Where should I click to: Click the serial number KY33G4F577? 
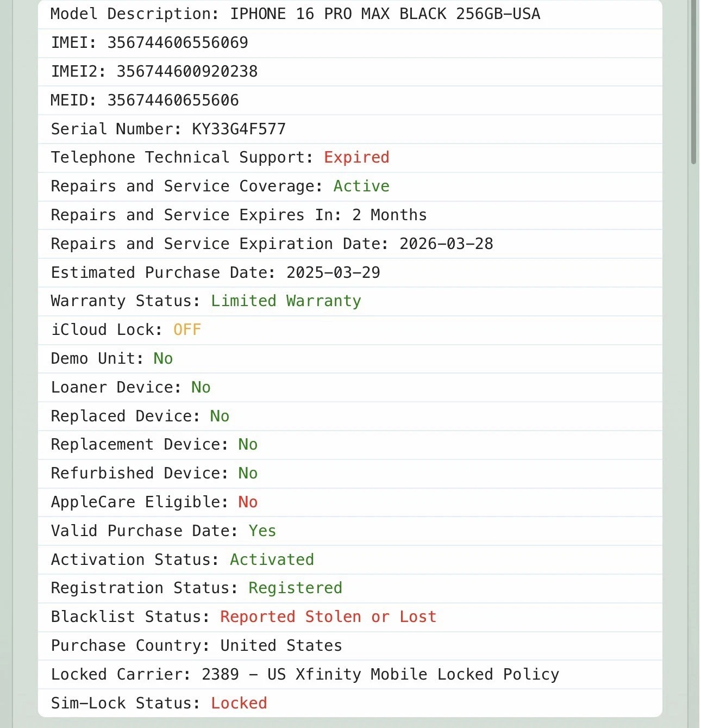pyautogui.click(x=239, y=129)
